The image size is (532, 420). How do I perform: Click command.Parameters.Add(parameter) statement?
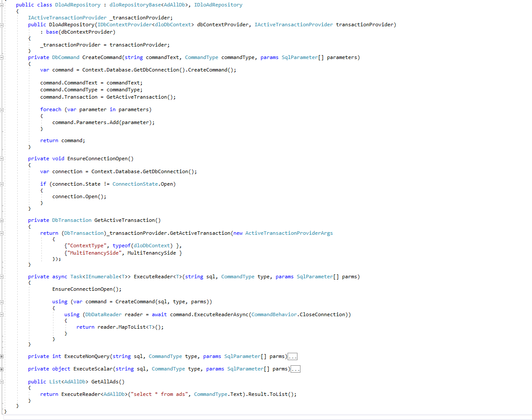(103, 122)
